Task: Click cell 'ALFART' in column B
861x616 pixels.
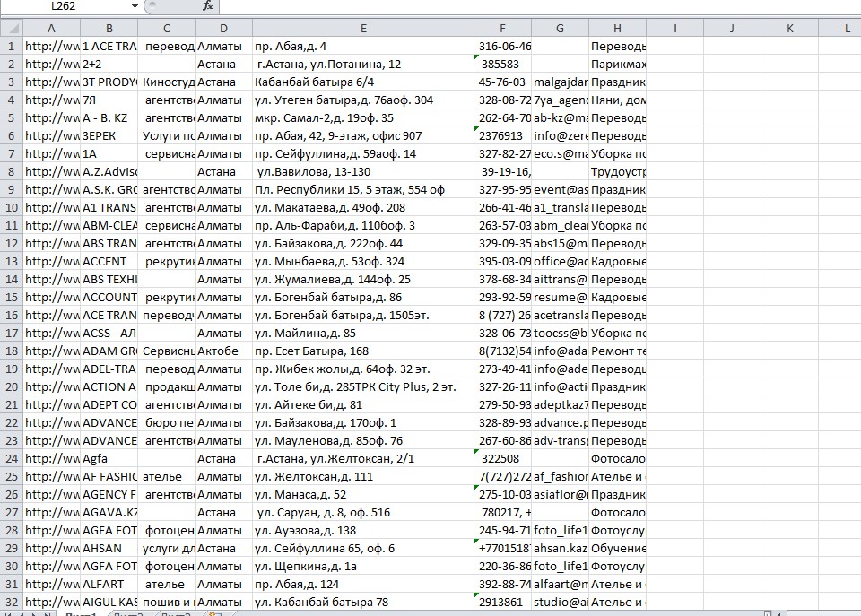Action: 109,584
